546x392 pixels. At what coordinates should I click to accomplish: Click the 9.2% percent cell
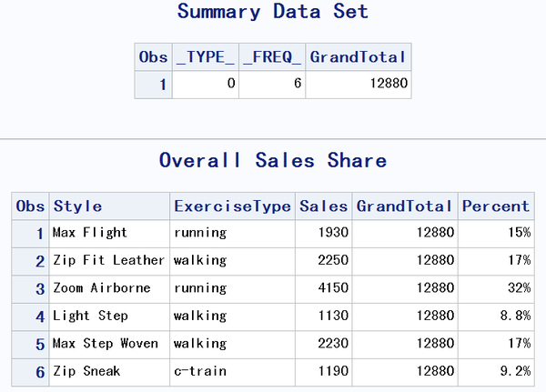[x=513, y=371]
